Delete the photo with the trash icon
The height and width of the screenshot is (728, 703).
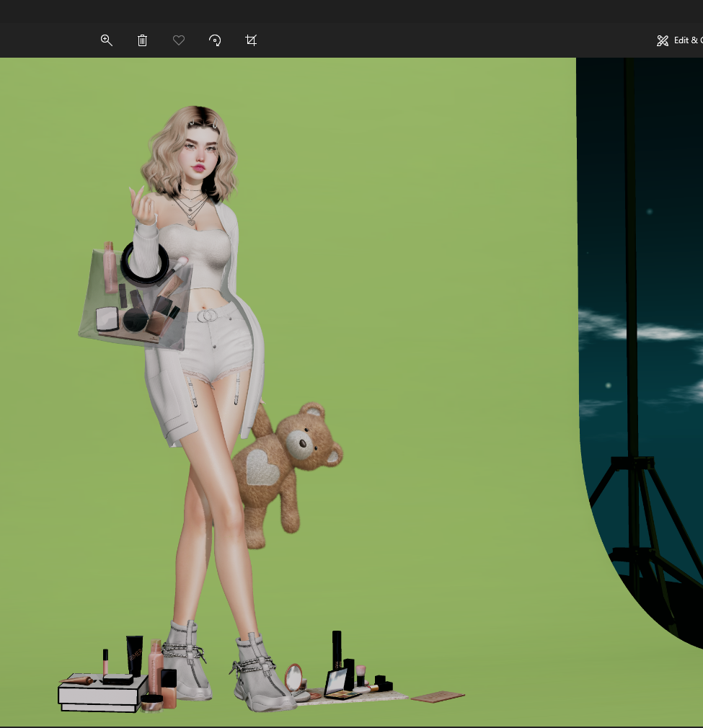point(143,40)
